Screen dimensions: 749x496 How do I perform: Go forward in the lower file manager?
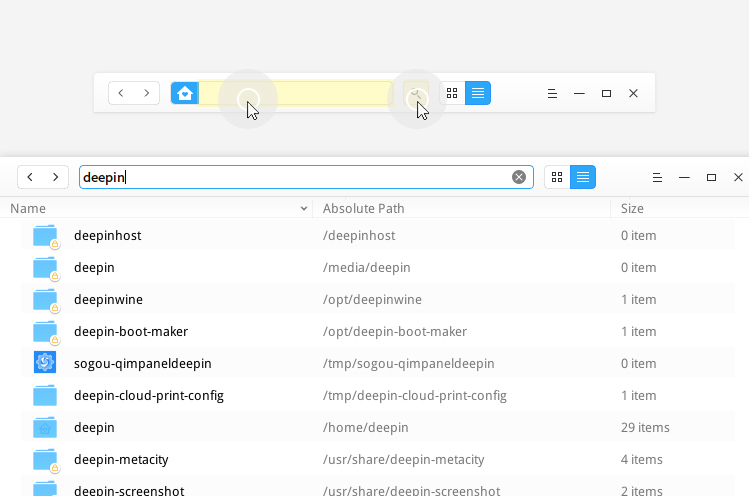pos(55,177)
